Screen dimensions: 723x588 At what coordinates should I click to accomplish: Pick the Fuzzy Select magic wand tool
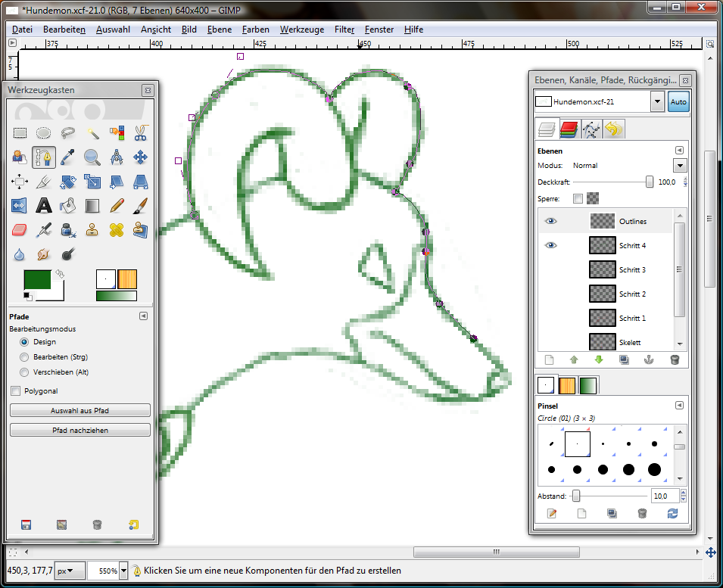(x=92, y=133)
